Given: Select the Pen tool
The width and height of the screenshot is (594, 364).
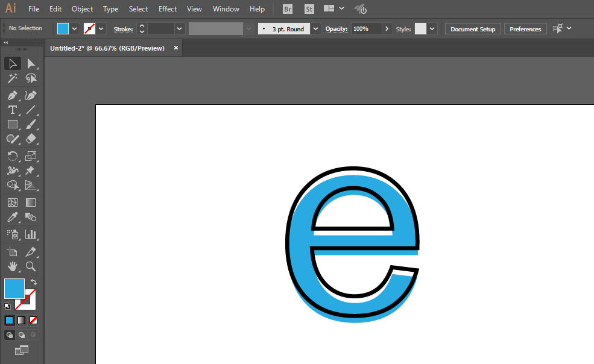Looking at the screenshot, I should [x=12, y=95].
